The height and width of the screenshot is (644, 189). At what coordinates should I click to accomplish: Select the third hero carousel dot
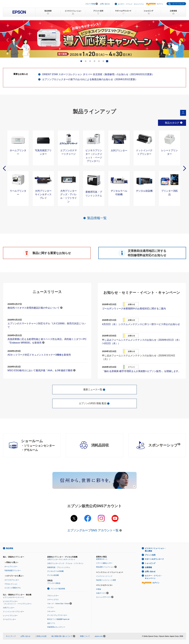pyautogui.click(x=90, y=61)
